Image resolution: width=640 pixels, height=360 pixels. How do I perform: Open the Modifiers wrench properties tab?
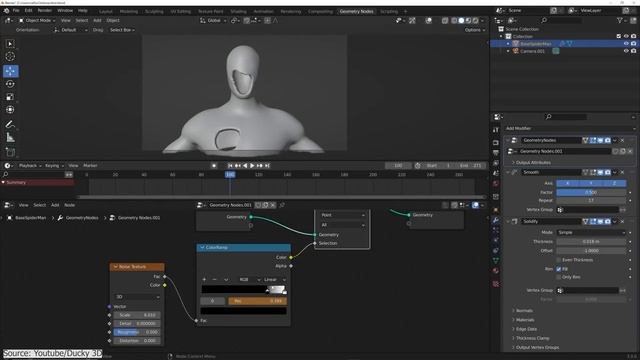496,220
